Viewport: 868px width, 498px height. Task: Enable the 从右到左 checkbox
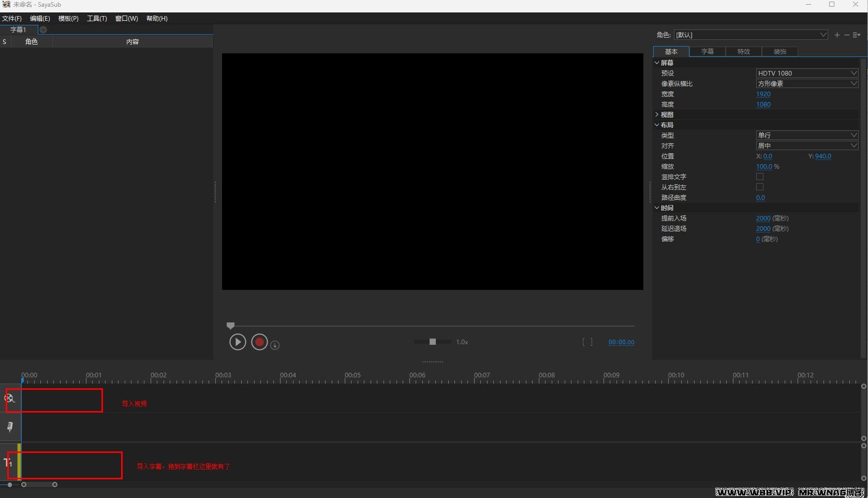click(760, 187)
